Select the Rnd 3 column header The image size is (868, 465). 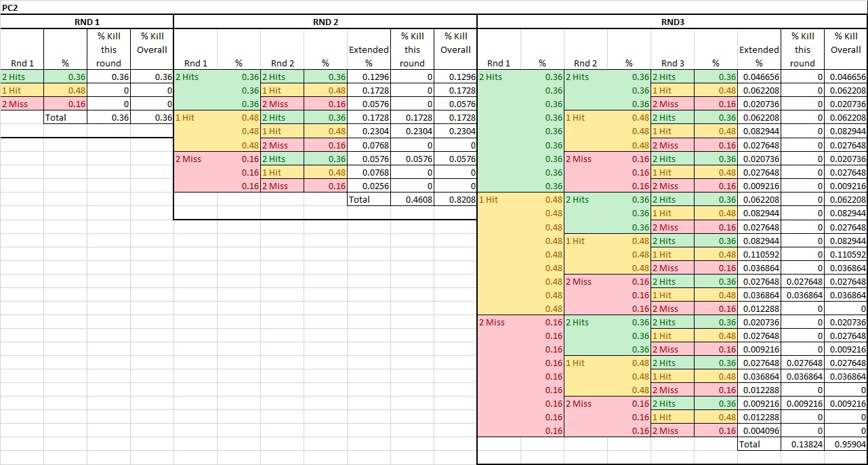pyautogui.click(x=672, y=63)
